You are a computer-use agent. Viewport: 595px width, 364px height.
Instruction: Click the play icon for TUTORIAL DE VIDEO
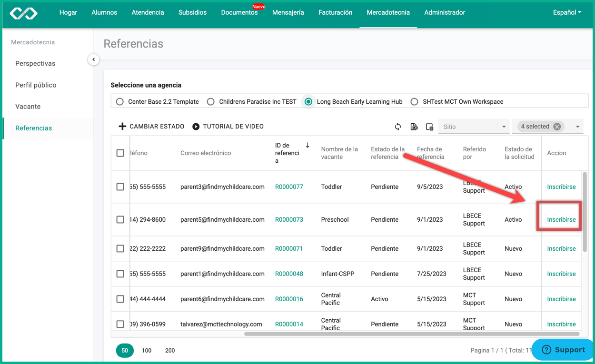[x=196, y=127]
